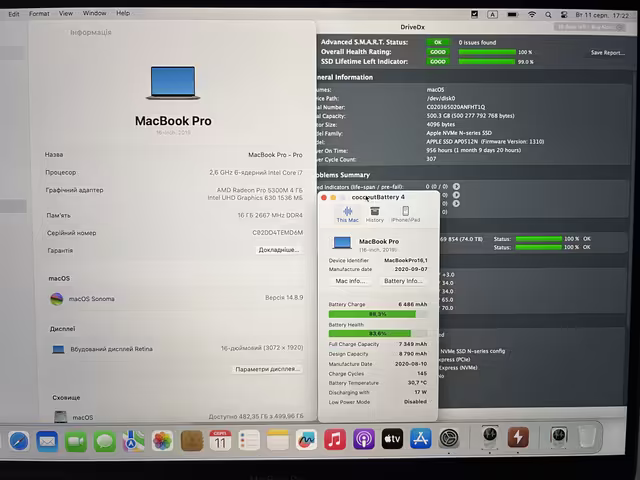Click Low Power Mode Disabled value

click(x=415, y=402)
